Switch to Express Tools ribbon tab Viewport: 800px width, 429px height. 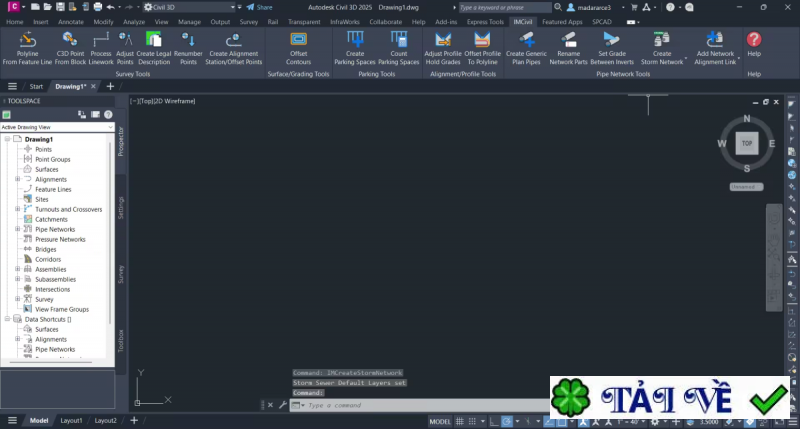(x=485, y=22)
